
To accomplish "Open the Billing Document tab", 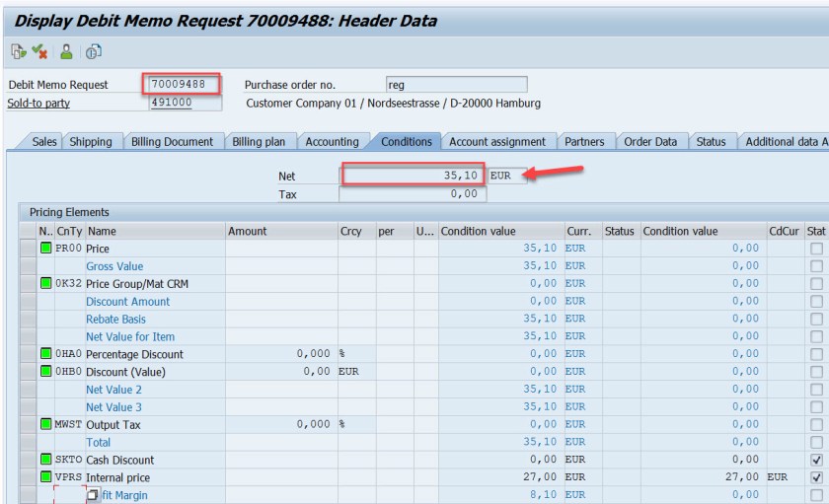I will [173, 142].
